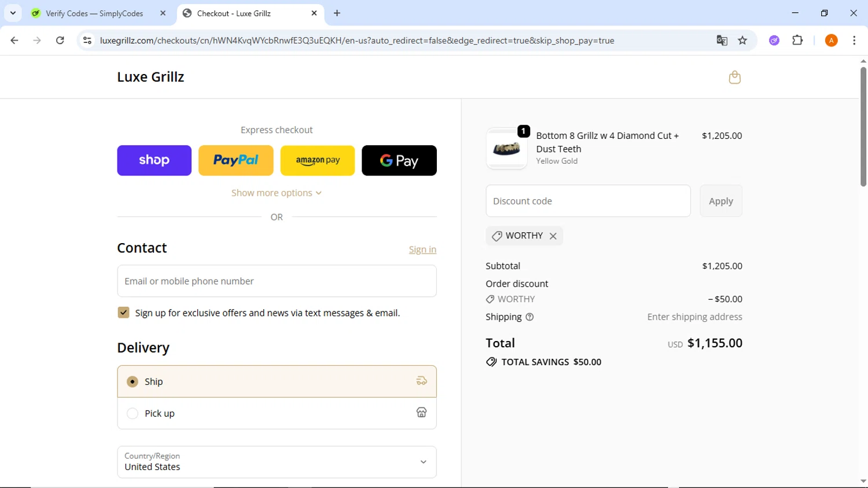This screenshot has width=868, height=488.
Task: Open Google Translate icon in address bar
Action: 722,41
